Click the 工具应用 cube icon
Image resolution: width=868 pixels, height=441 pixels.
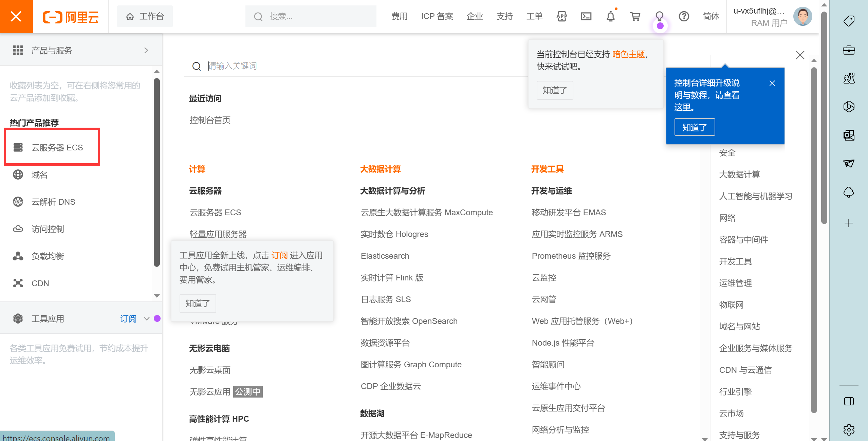(18, 318)
